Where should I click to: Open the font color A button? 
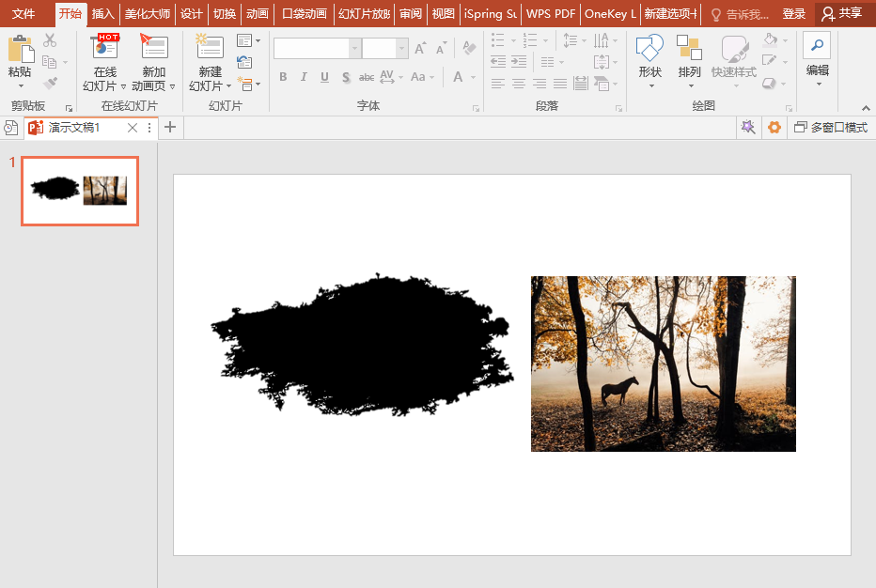(458, 77)
